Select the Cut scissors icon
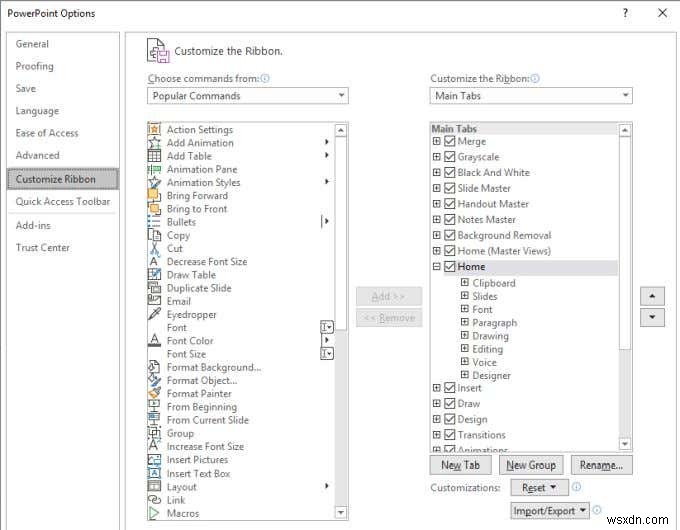Image resolution: width=680 pixels, height=530 pixels. [x=154, y=248]
